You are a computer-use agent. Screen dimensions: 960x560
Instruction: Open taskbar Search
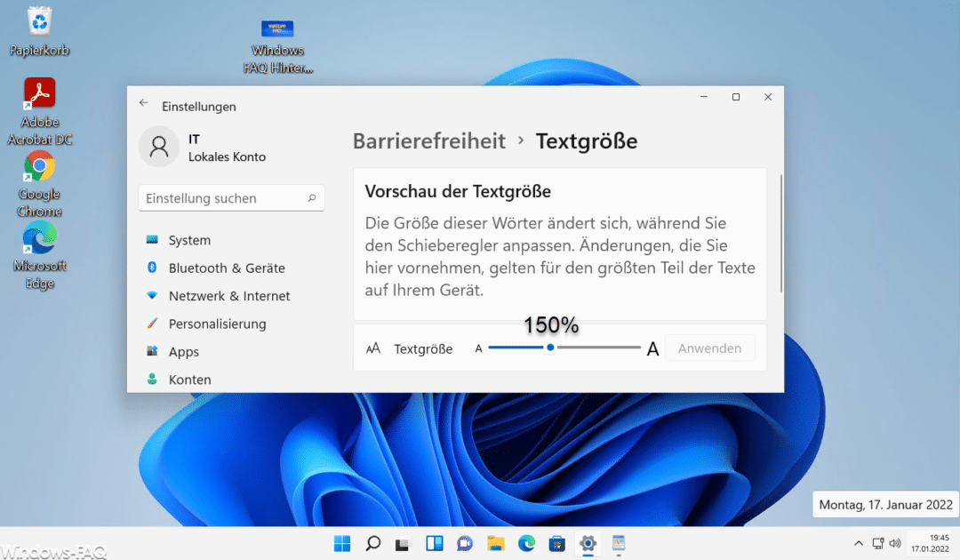coord(372,543)
